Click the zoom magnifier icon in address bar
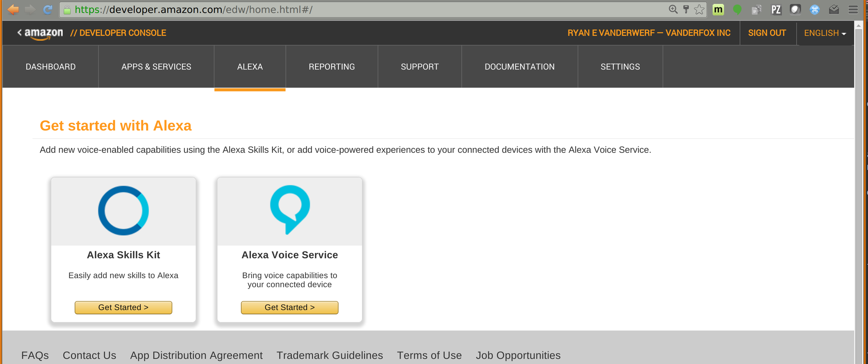 tap(673, 9)
